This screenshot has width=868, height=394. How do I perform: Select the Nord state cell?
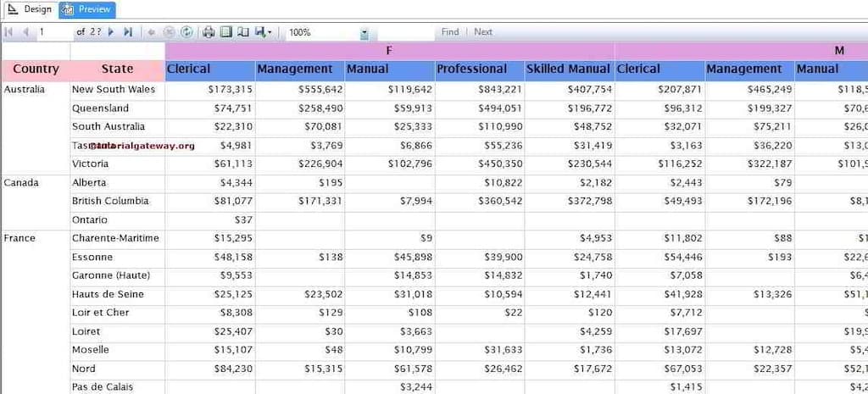tap(117, 369)
